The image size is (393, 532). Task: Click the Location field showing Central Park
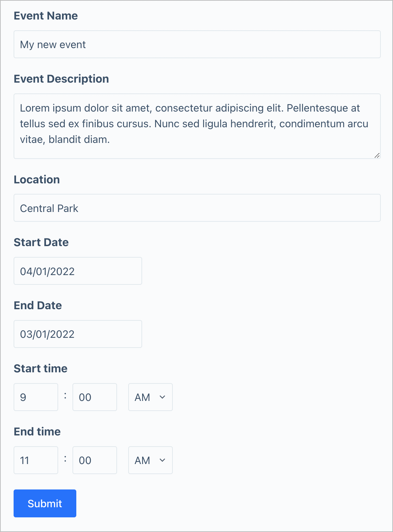(x=197, y=208)
